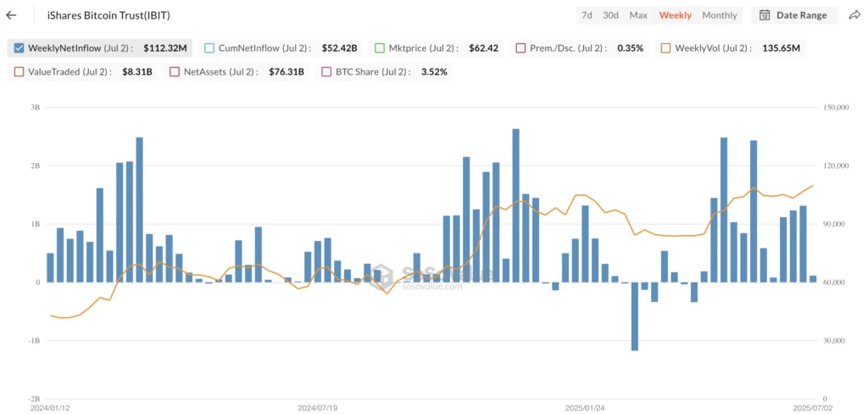
Task: Click the iShares Bitcoin Trust(IBIT) title
Action: 109,15
